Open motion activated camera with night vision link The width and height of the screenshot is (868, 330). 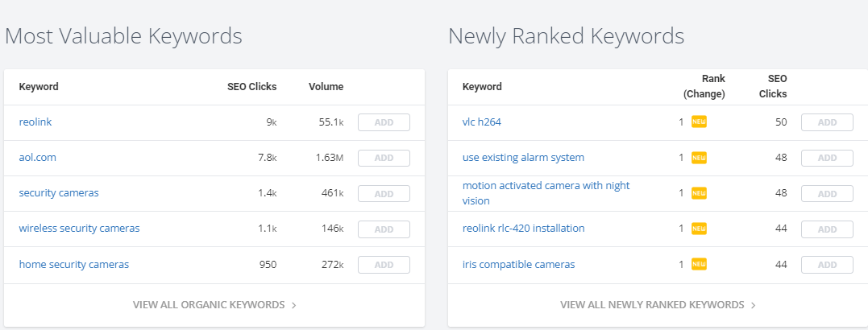[546, 193]
